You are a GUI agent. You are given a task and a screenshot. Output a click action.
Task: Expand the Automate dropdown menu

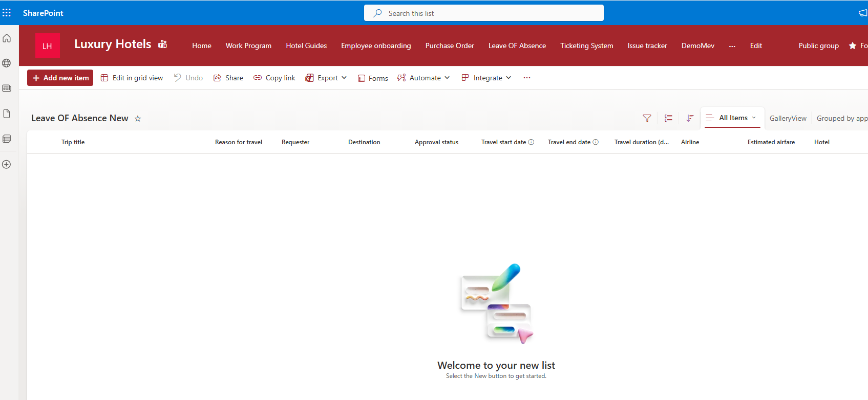(x=424, y=78)
